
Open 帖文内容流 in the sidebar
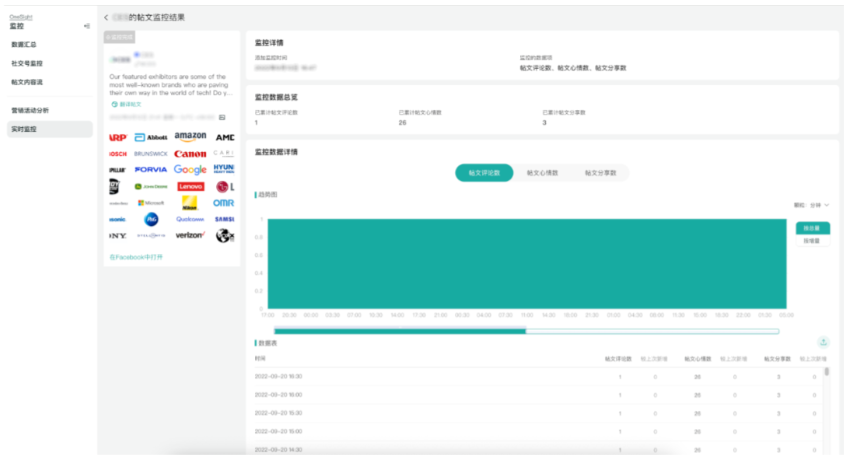click(27, 82)
